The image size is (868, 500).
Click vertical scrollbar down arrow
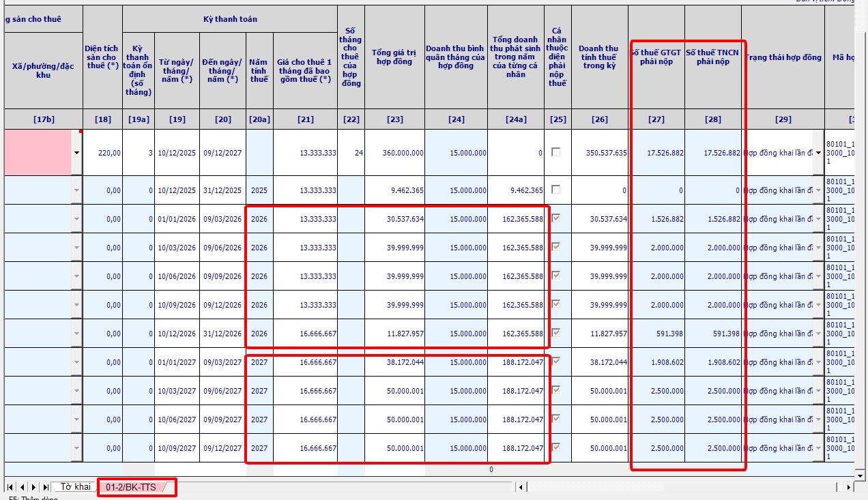point(860,475)
